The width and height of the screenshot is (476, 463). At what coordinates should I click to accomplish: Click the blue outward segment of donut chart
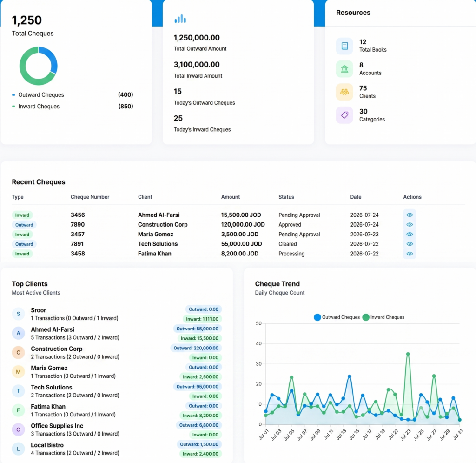pyautogui.click(x=50, y=58)
